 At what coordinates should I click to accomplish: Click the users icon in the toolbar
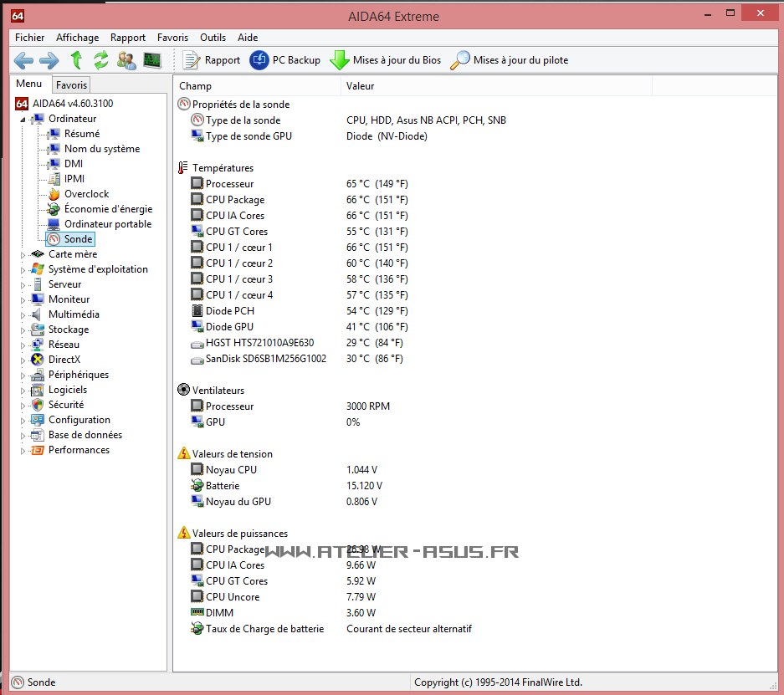[126, 60]
